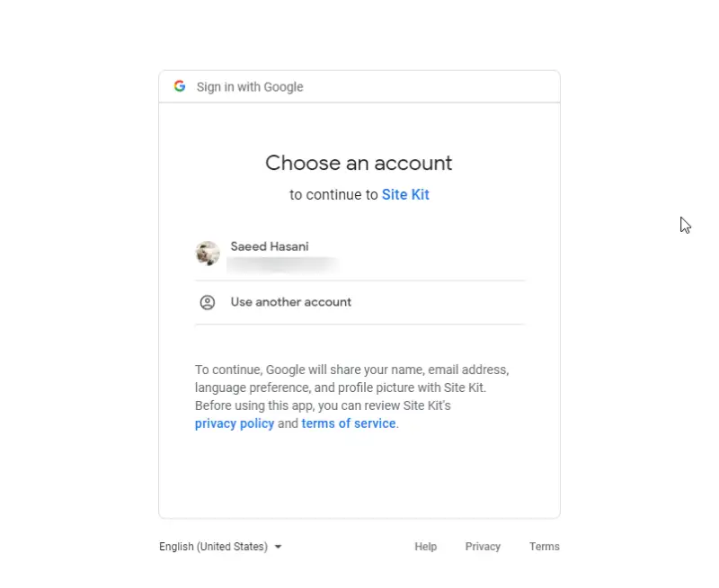Open the Site Kit link
This screenshot has width=719, height=588.
click(405, 194)
